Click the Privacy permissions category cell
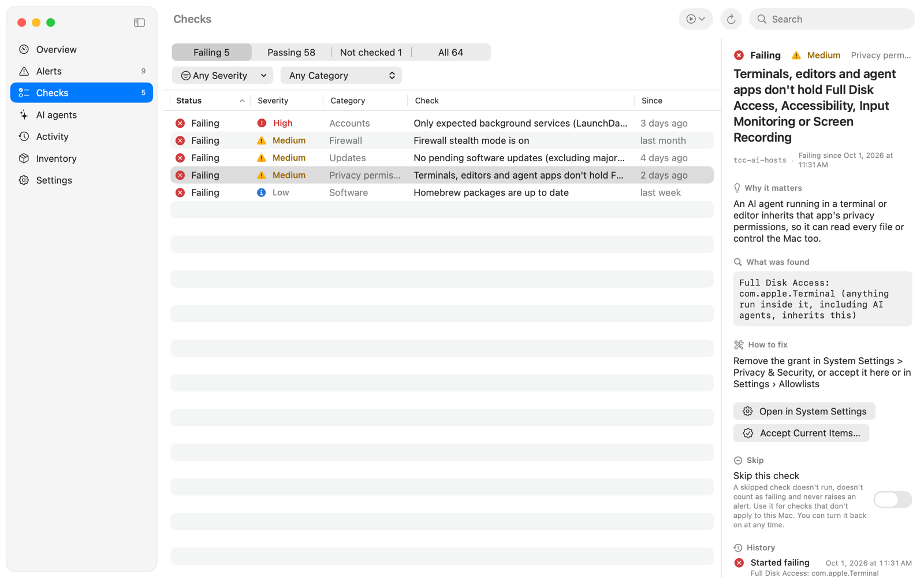Viewport: 924px width, 578px height. point(365,175)
